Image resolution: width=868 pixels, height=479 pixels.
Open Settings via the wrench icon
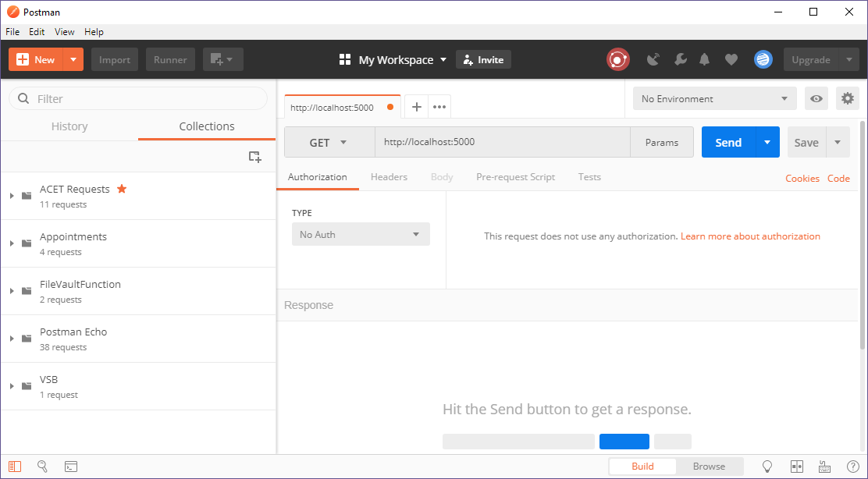click(678, 59)
